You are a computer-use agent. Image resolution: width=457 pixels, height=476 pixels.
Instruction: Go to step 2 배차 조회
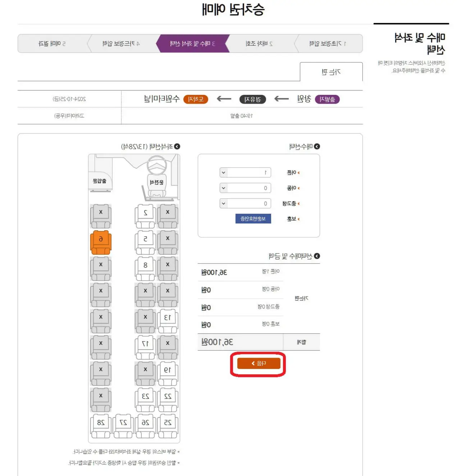pos(260,43)
